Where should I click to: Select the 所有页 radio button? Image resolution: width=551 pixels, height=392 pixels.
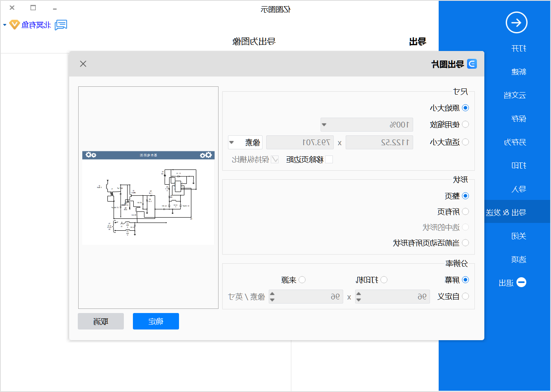pos(465,211)
